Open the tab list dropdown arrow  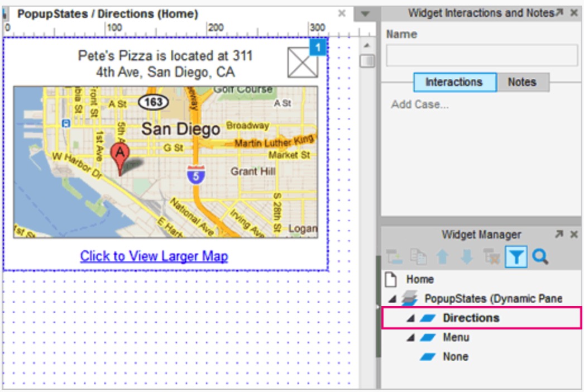(x=365, y=14)
